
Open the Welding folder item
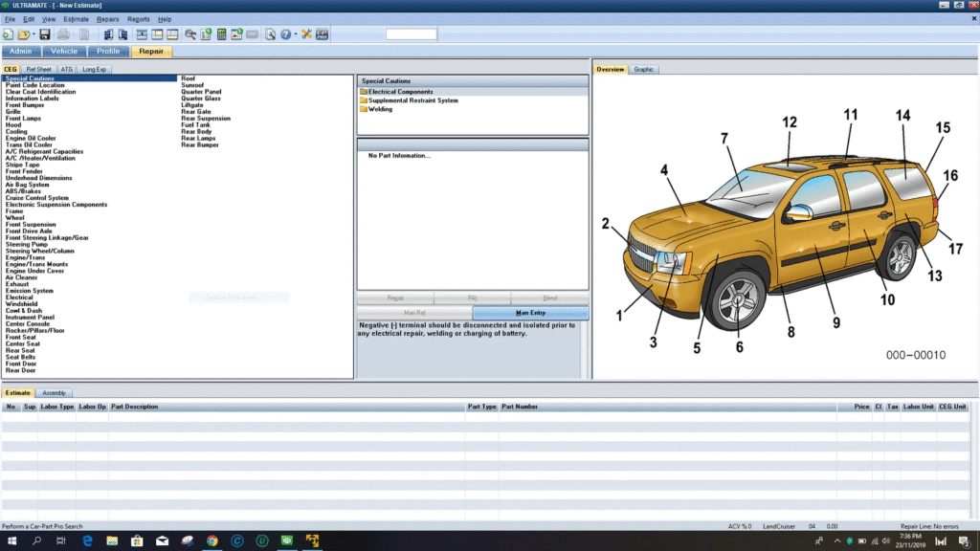pos(379,109)
